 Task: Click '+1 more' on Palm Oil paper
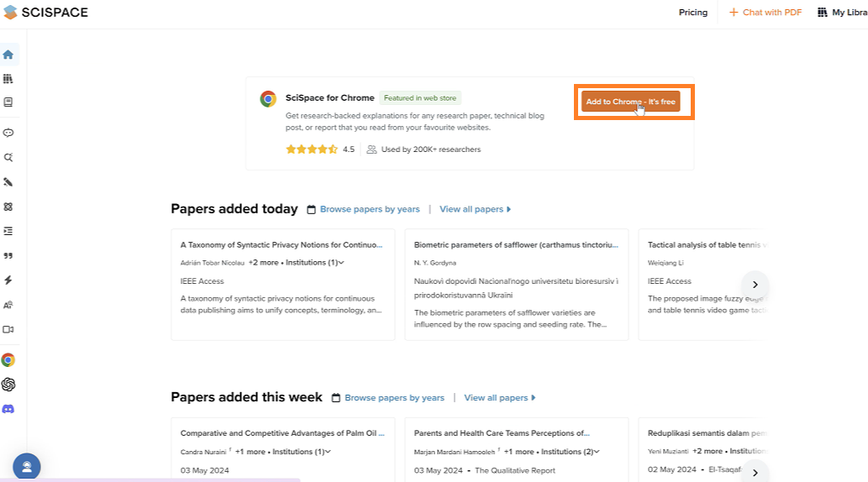(x=250, y=452)
